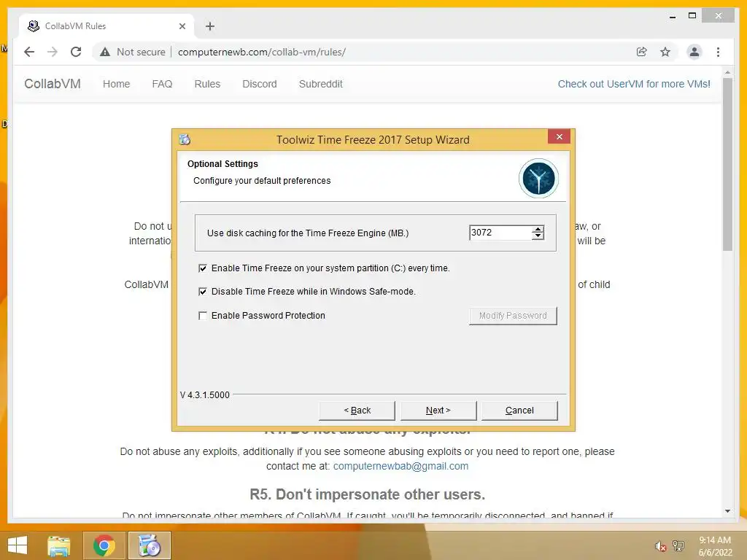Open the Windows Start button
The width and height of the screenshot is (747, 560).
click(x=18, y=545)
